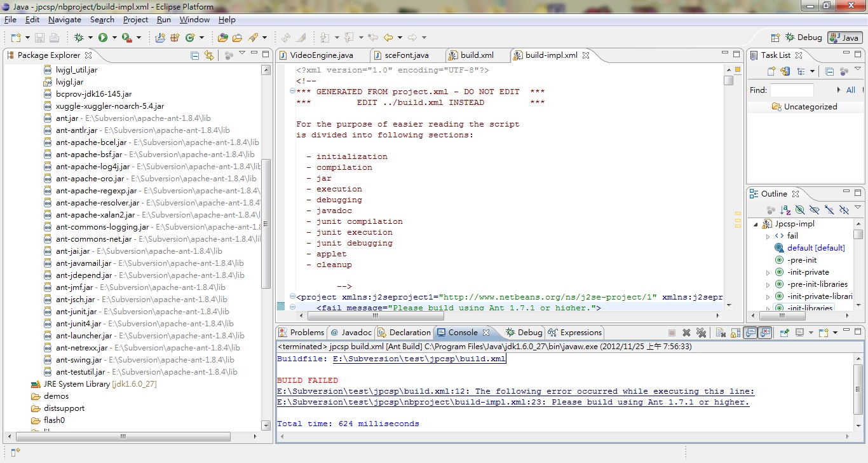Toggle Scroll Lock in the Console toolbar
This screenshot has width=868, height=463.
click(x=735, y=333)
